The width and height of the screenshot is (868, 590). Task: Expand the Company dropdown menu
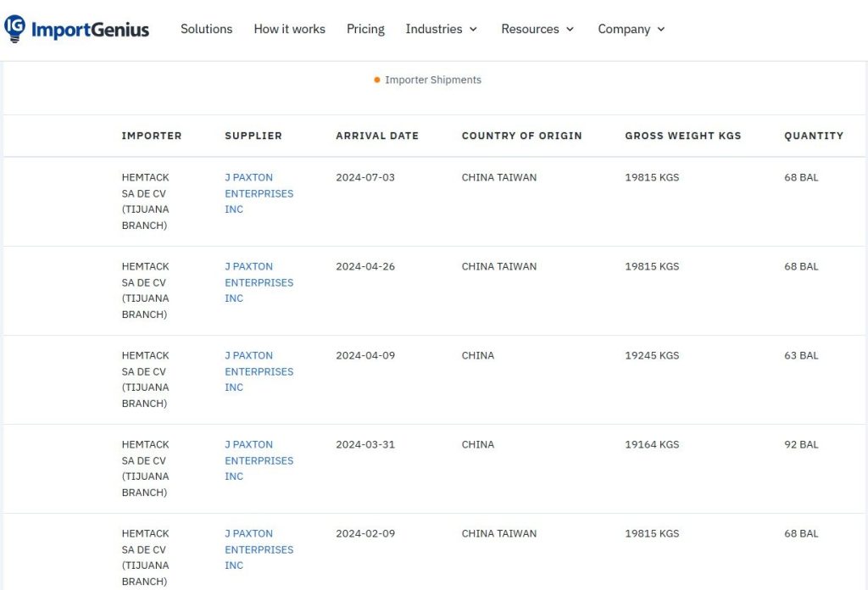click(632, 29)
